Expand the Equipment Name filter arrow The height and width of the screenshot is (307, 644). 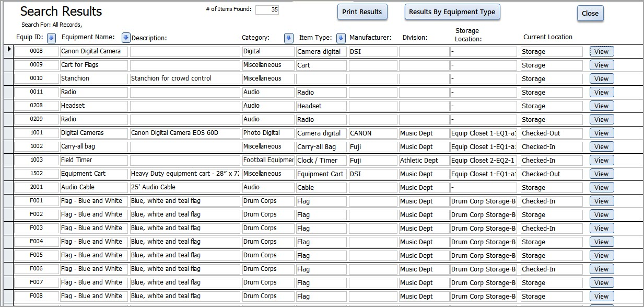pyautogui.click(x=126, y=38)
